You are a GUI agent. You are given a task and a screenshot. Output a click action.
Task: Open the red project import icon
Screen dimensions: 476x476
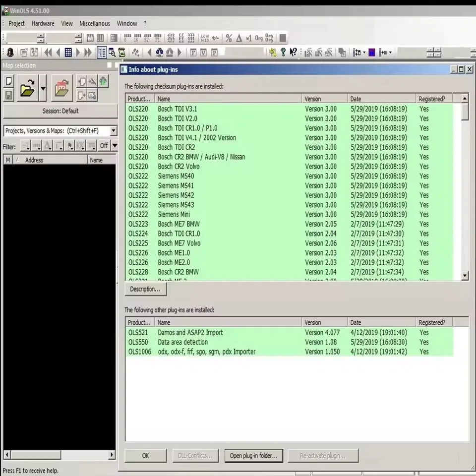(61, 87)
